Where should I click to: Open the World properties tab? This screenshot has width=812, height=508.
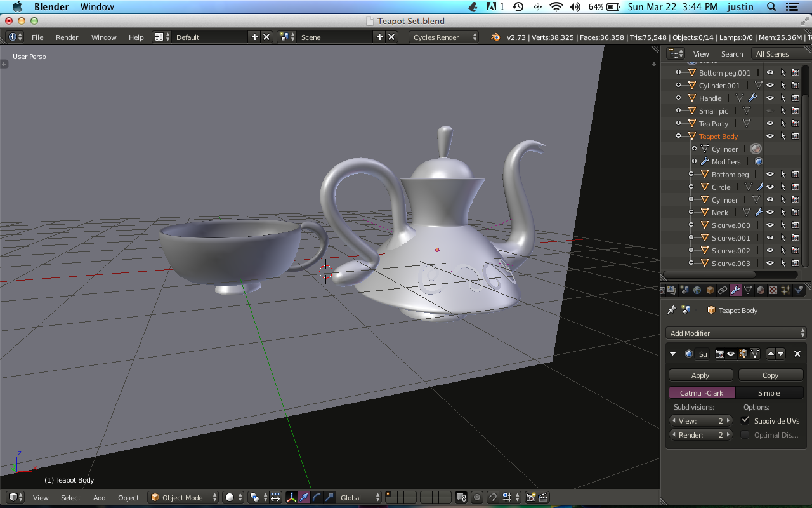click(x=697, y=290)
